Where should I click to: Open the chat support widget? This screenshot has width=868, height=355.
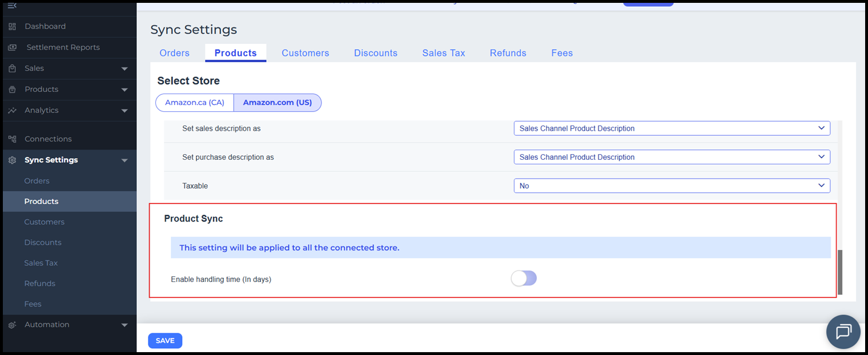tap(843, 332)
